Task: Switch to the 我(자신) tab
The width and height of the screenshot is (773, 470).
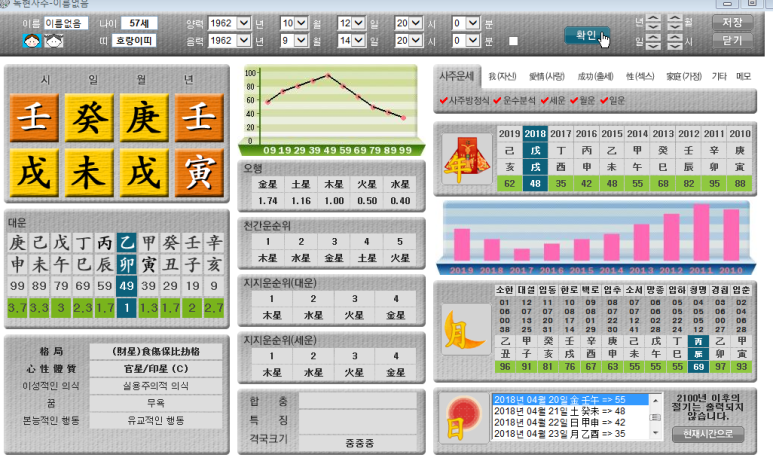Action: click(x=502, y=76)
